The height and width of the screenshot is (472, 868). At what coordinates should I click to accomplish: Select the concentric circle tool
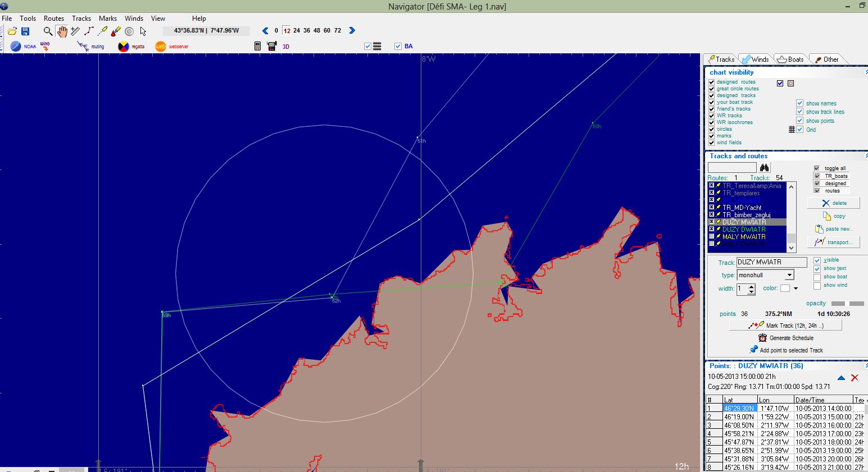(129, 31)
